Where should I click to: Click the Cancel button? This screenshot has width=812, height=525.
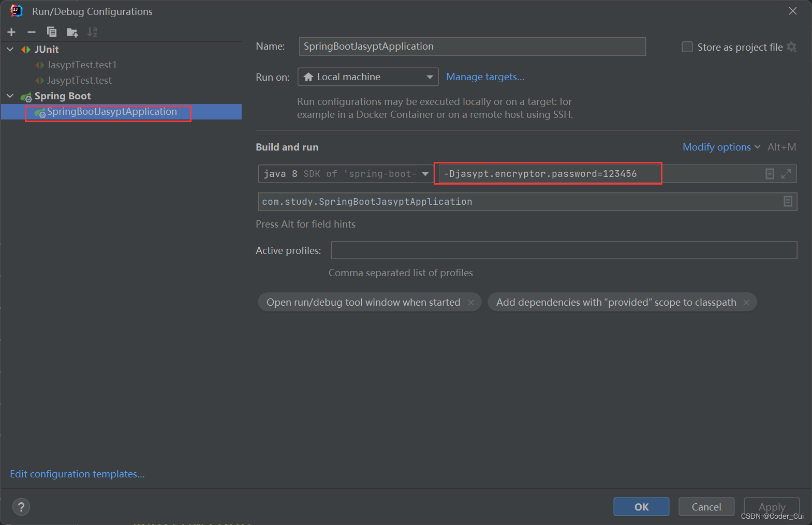point(706,507)
